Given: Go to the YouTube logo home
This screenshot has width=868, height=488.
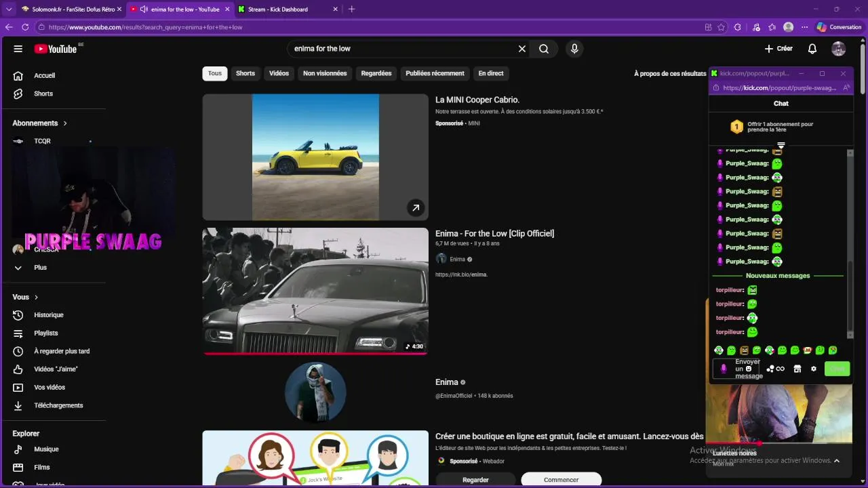Looking at the screenshot, I should pyautogui.click(x=56, y=49).
